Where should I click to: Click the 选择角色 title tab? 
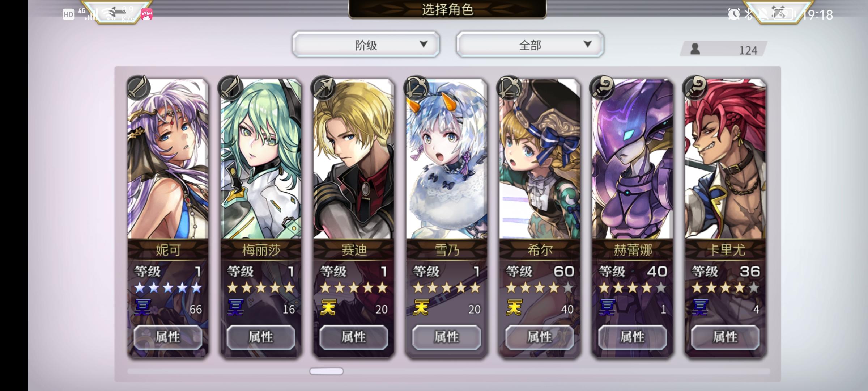click(x=447, y=9)
